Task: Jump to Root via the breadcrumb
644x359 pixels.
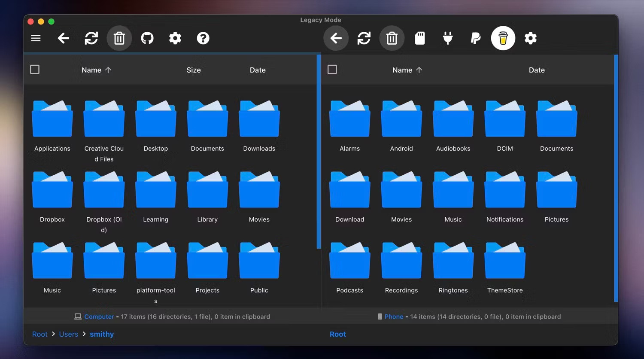Action: click(39, 334)
